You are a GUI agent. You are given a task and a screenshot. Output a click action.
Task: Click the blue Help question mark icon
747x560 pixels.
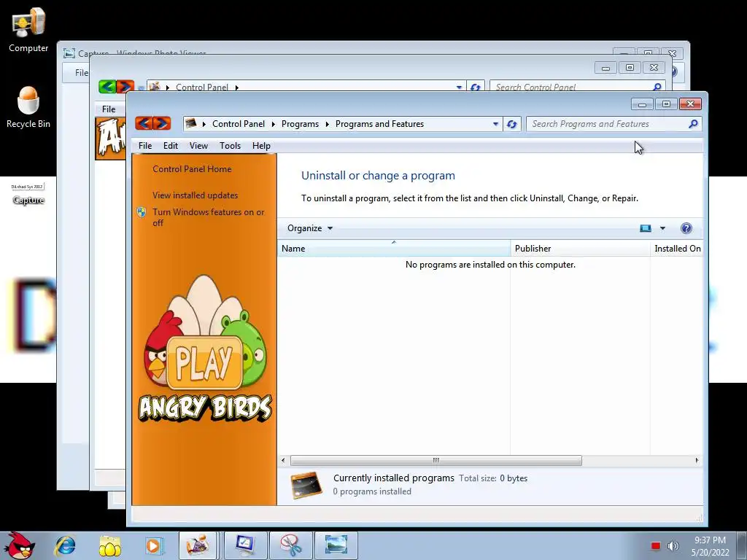coord(686,228)
